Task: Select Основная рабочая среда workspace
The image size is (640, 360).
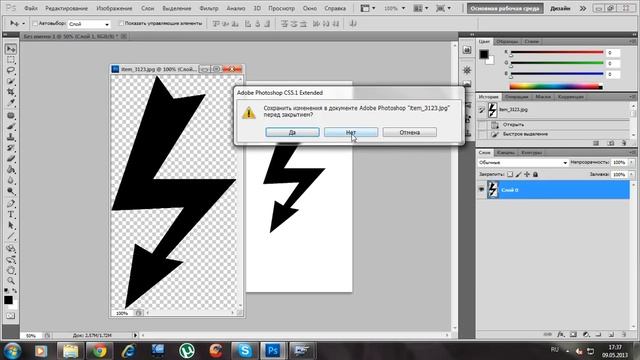Action: click(504, 8)
